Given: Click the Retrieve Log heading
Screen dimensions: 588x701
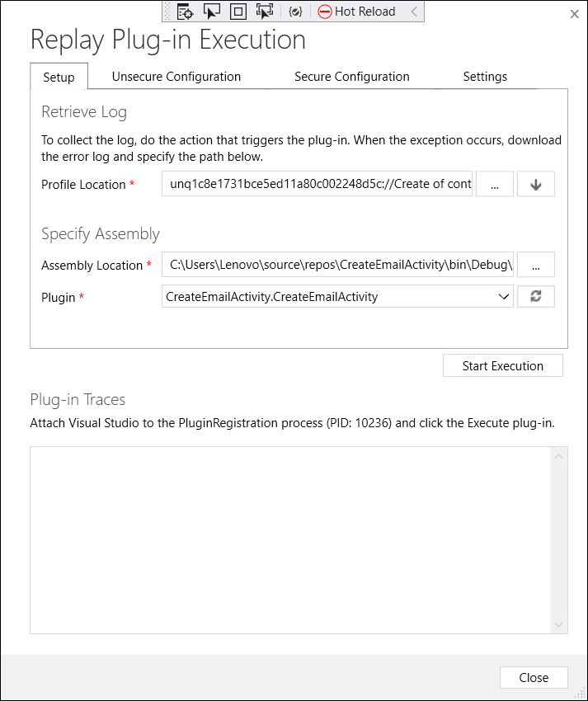Looking at the screenshot, I should point(84,112).
